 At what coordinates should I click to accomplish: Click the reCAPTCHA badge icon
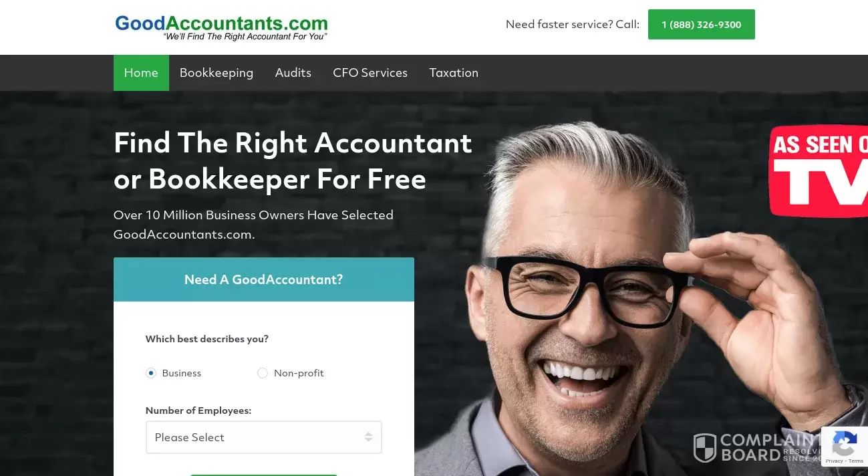845,443
